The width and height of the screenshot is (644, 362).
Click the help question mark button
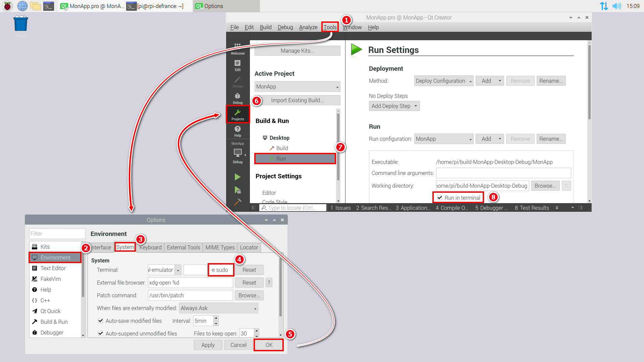(x=269, y=283)
